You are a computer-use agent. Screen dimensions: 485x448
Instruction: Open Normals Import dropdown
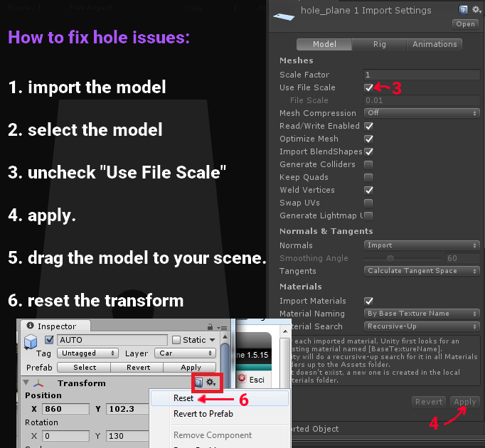tap(422, 245)
